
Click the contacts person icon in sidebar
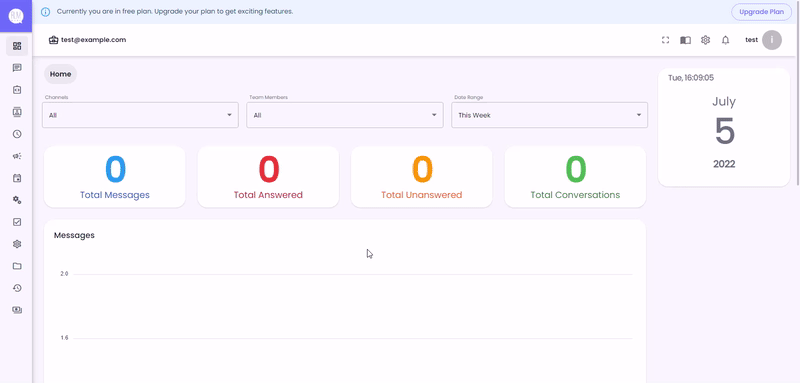[x=17, y=112]
